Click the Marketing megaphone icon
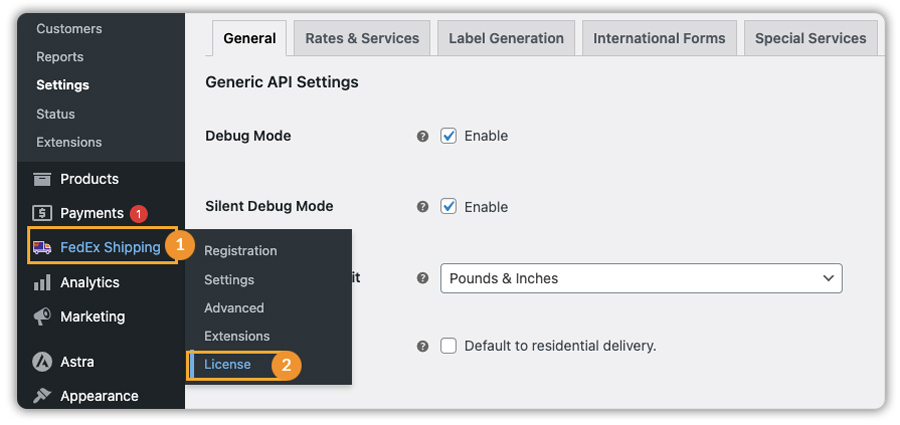The height and width of the screenshot is (425, 900). [x=42, y=317]
